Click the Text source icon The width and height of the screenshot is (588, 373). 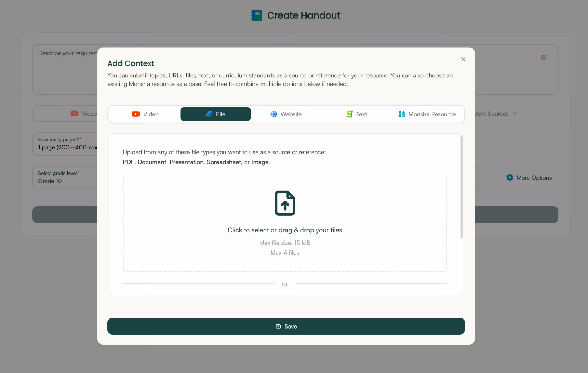pyautogui.click(x=349, y=114)
